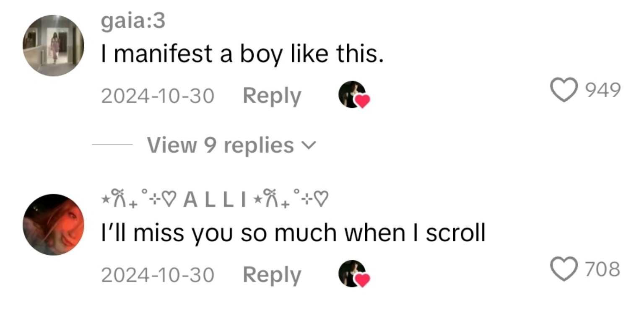Open gaia:3's profile picture
The height and width of the screenshot is (313, 644).
coord(52,46)
